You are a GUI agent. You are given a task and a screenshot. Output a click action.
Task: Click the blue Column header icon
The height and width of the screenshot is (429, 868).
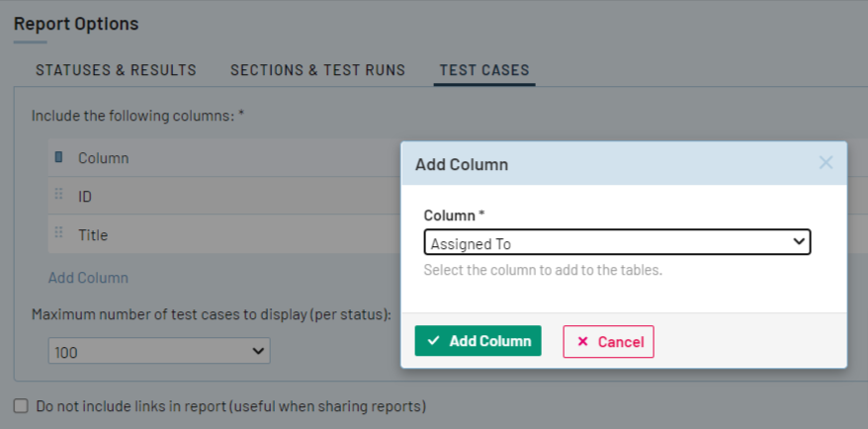[x=58, y=157]
